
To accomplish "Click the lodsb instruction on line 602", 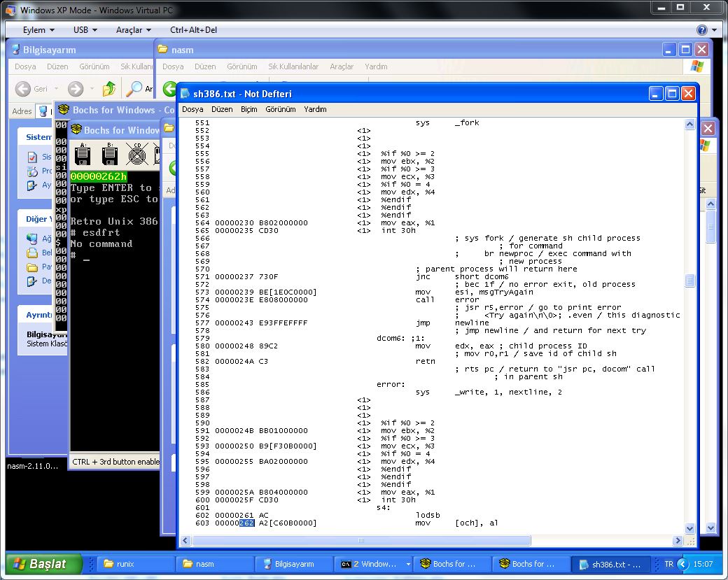I will [x=428, y=515].
